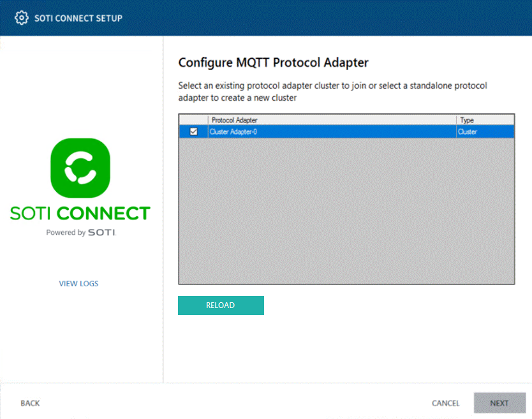Select the Cluster Adapter-0 row

click(346, 131)
